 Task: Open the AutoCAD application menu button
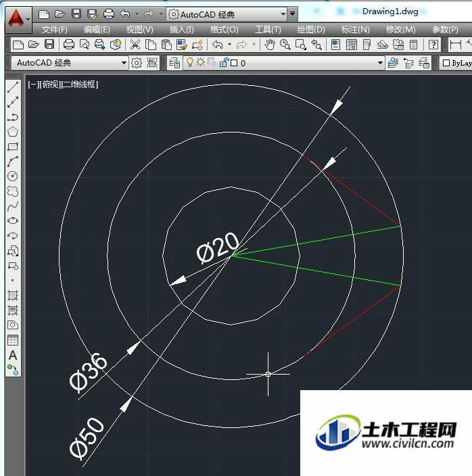point(18,20)
